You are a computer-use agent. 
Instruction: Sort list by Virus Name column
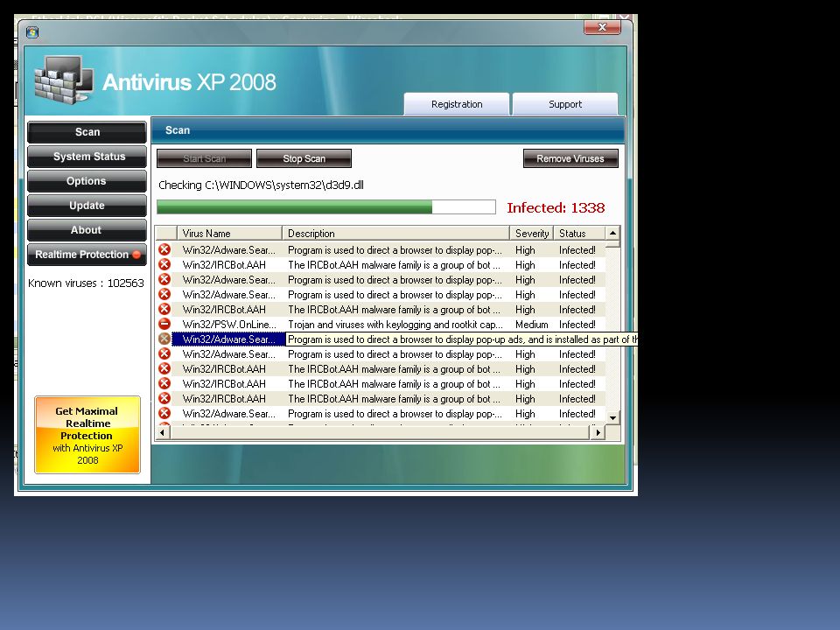(x=229, y=233)
